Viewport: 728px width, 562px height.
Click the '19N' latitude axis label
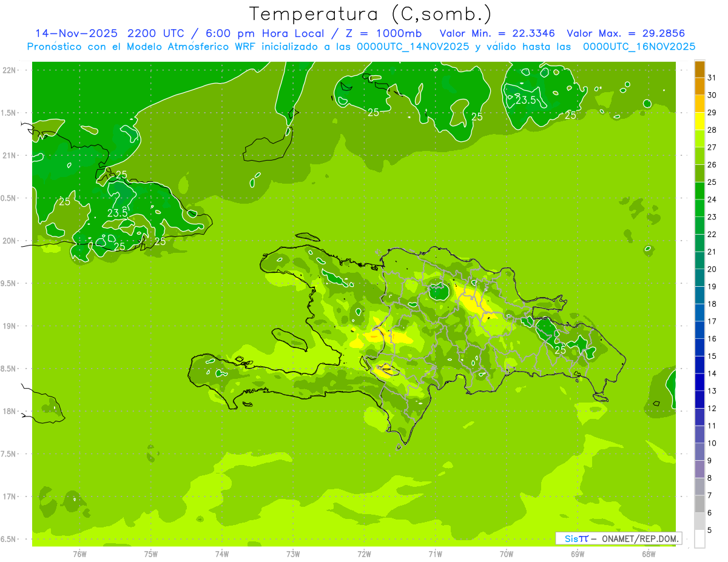tap(8, 326)
